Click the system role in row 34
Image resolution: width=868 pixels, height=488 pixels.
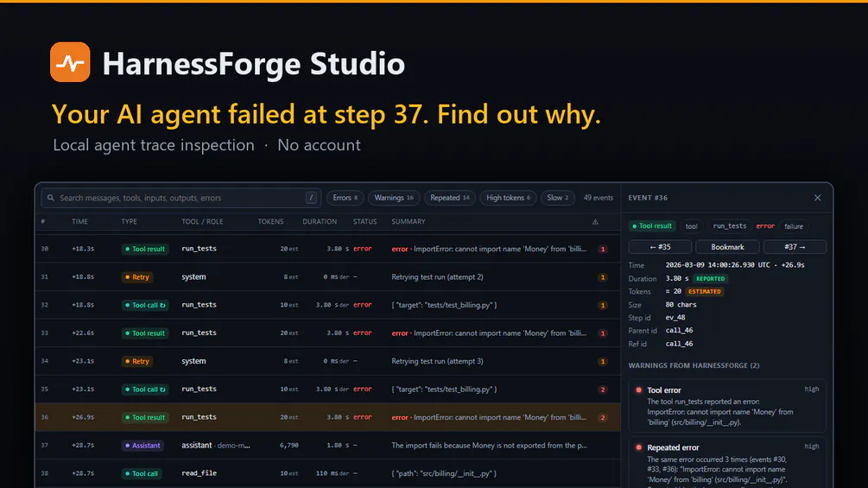point(193,361)
